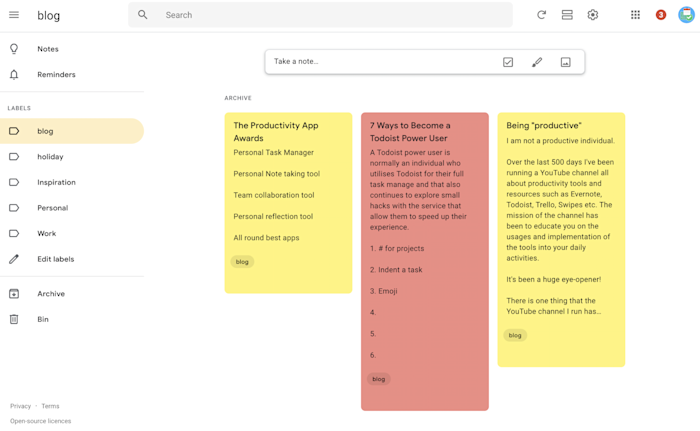Viewport: 700px width, 431px height.
Task: Click the holiday label tag icon
Action: tap(14, 157)
